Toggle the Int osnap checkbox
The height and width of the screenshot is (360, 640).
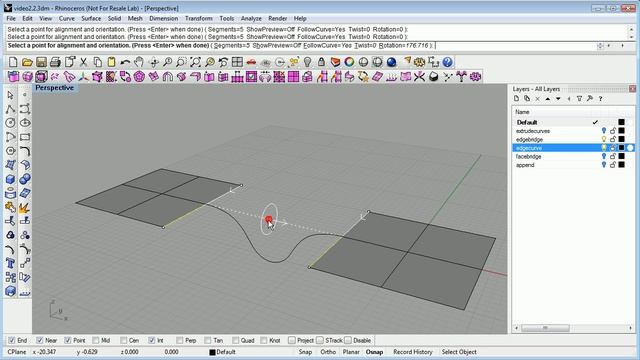coord(152,340)
